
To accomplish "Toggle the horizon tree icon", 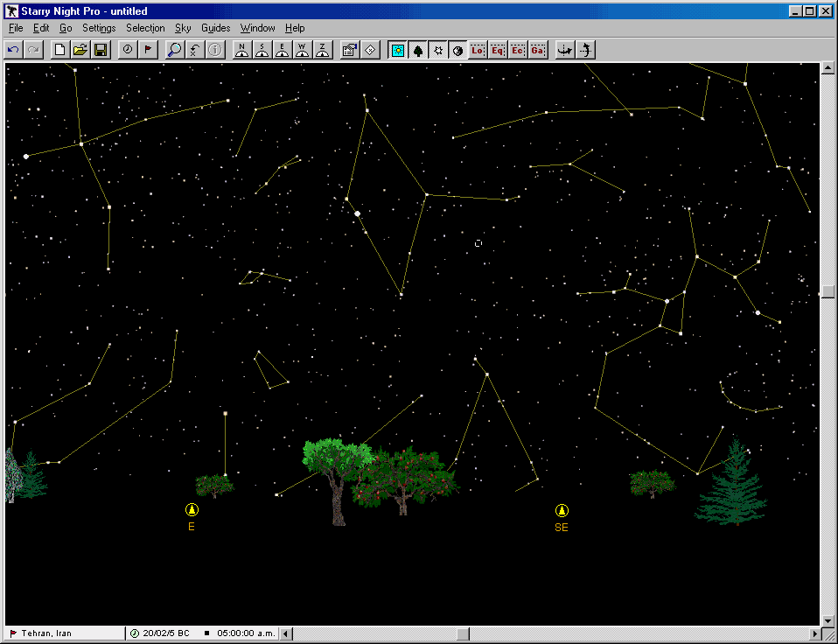I will pos(418,50).
